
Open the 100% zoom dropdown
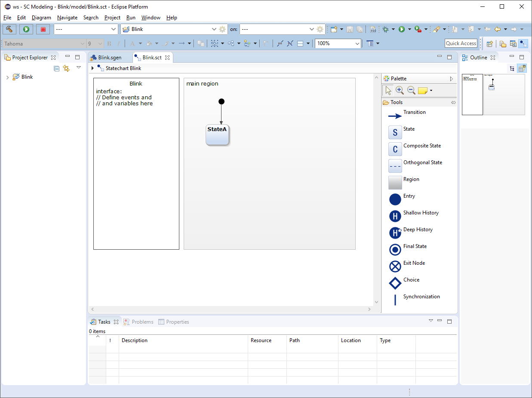click(x=357, y=43)
